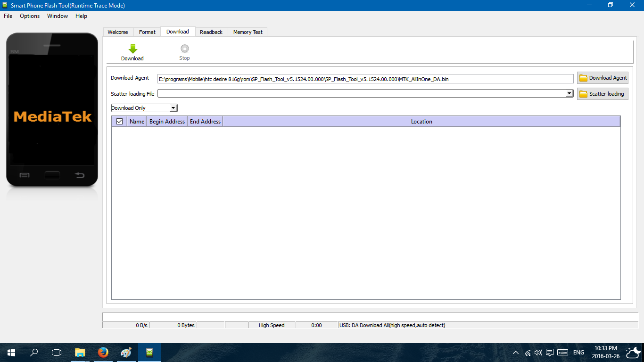Viewport: 644px width, 362px height.
Task: Open the Windows Start menu
Action: [x=11, y=353]
